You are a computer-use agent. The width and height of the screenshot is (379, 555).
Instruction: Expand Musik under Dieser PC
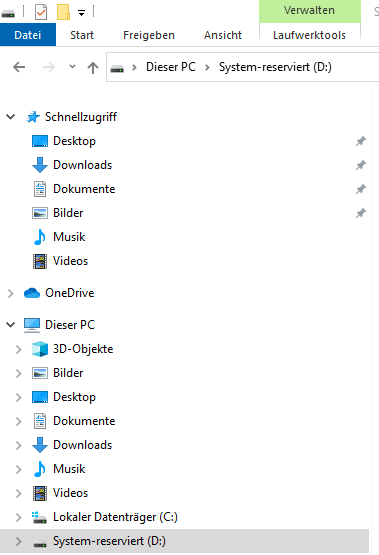click(19, 469)
